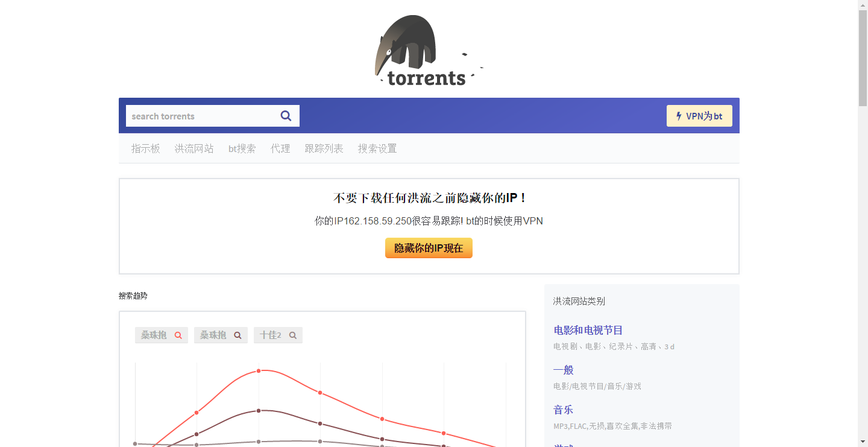Viewport: 868px width, 447px height.
Task: Click the peak point of the red trend line
Action: coord(259,370)
